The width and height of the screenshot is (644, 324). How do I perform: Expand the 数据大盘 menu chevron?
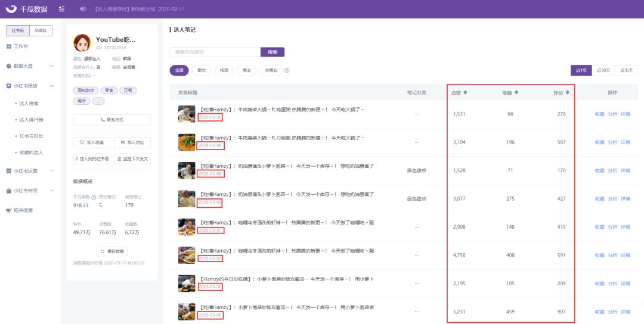click(52, 66)
